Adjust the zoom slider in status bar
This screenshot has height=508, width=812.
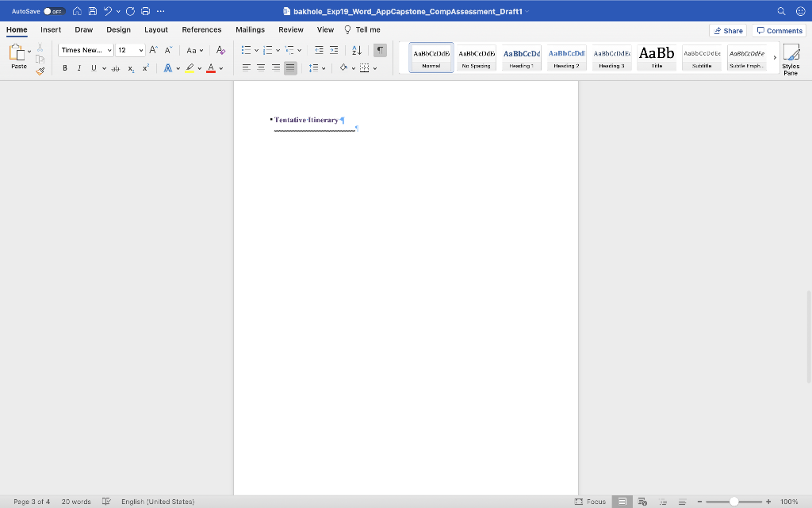pos(733,502)
